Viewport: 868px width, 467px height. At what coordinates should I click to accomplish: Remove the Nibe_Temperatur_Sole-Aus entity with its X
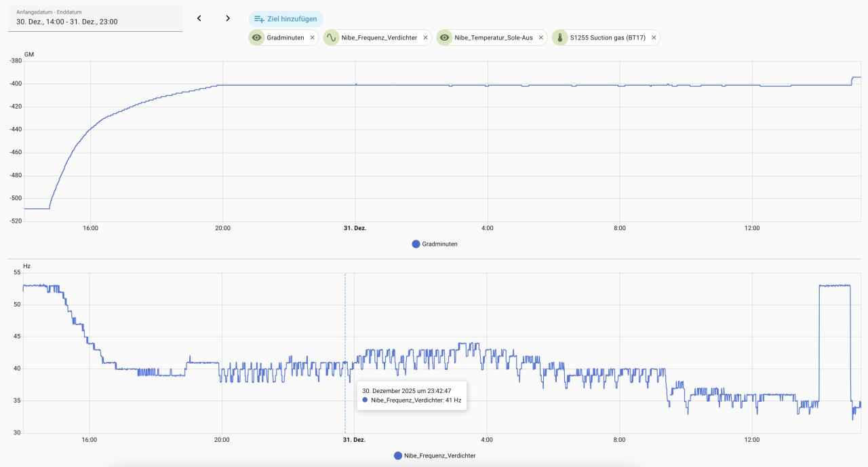click(540, 38)
